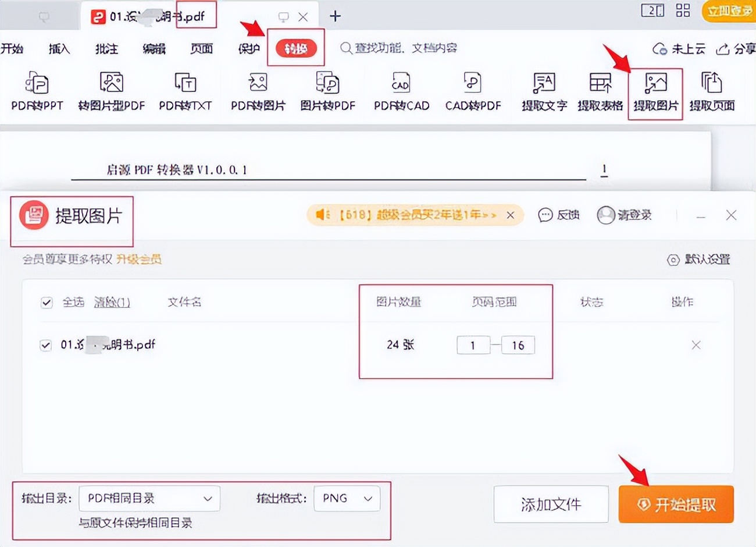Screen dimensions: 756x547
Task: Expand the 输出格式 PNG format dropdown
Action: (347, 499)
